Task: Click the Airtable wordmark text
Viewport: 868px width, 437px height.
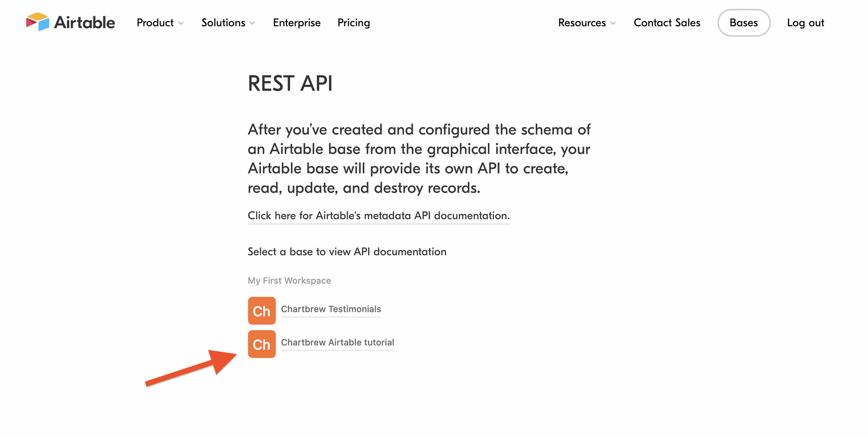Action: 85,23
